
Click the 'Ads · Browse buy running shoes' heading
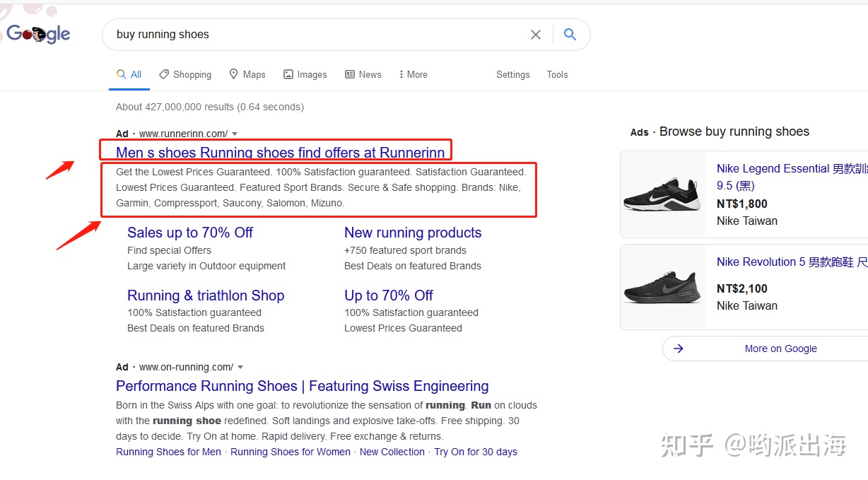point(720,131)
